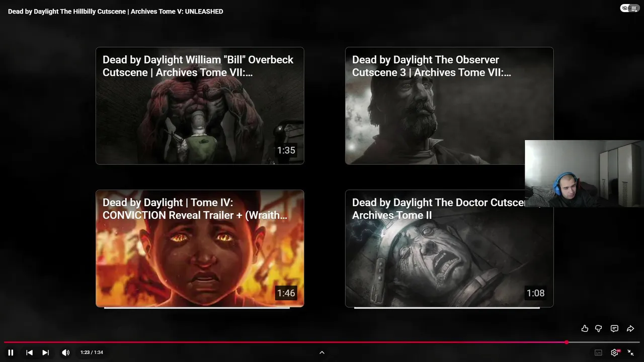Like the video with thumbs up
This screenshot has width=644, height=362.
585,328
